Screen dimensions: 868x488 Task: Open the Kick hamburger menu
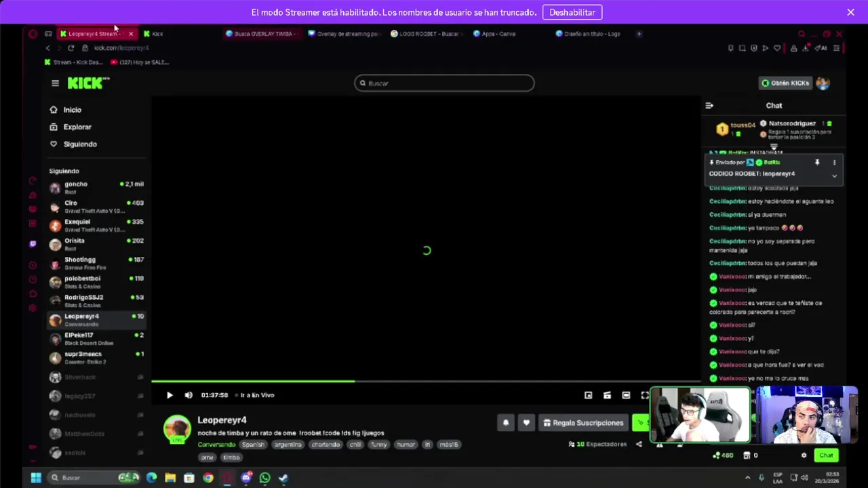coord(55,83)
